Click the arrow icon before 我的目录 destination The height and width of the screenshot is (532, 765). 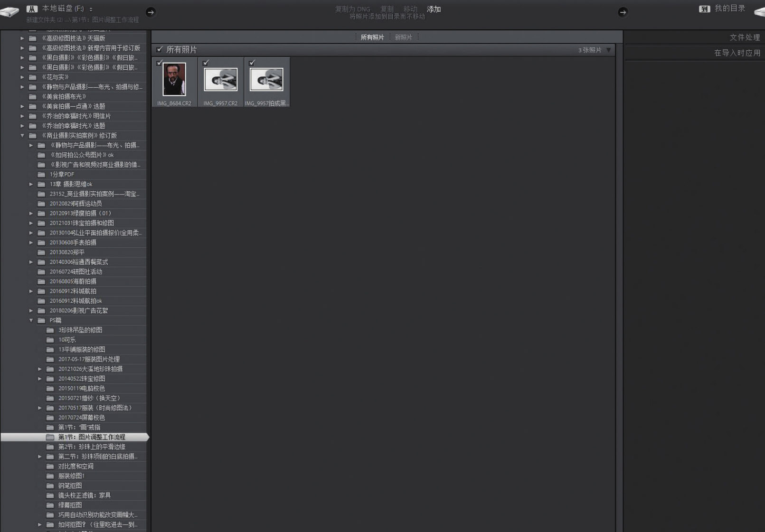coord(623,12)
